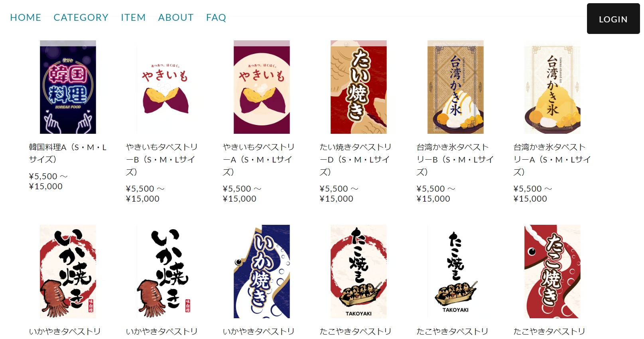The width and height of the screenshot is (644, 339).
Task: Open the CATEGORY menu item
Action: [81, 18]
